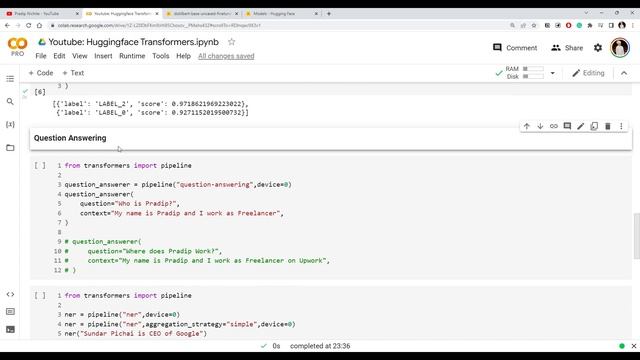Open the command palette icon in sidebar

10,312
